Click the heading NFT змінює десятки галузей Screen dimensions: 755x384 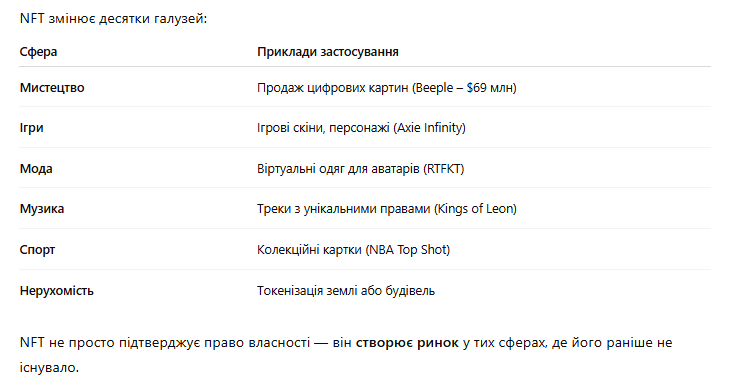pyautogui.click(x=113, y=19)
